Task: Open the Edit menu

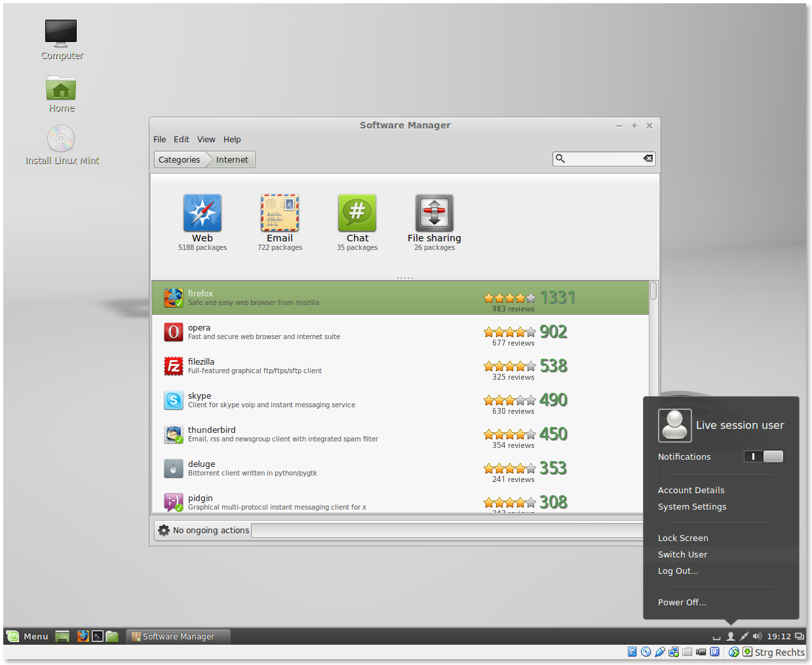Action: [182, 139]
